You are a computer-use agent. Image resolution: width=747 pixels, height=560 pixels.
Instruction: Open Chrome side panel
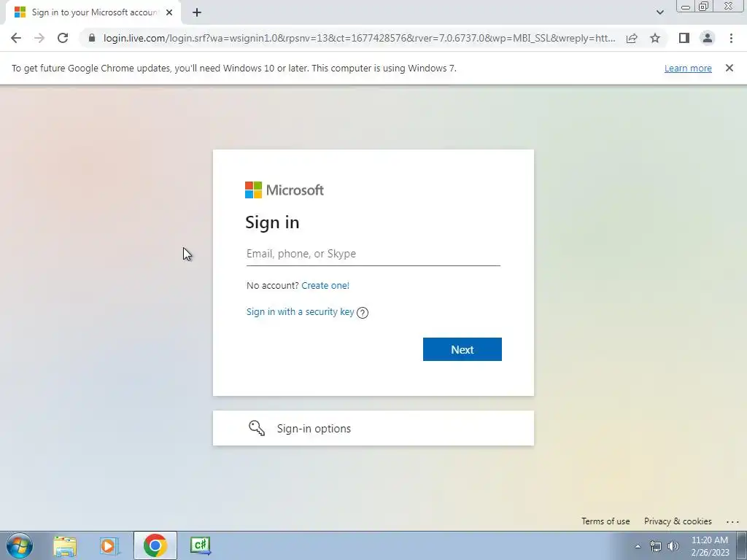[x=684, y=38]
